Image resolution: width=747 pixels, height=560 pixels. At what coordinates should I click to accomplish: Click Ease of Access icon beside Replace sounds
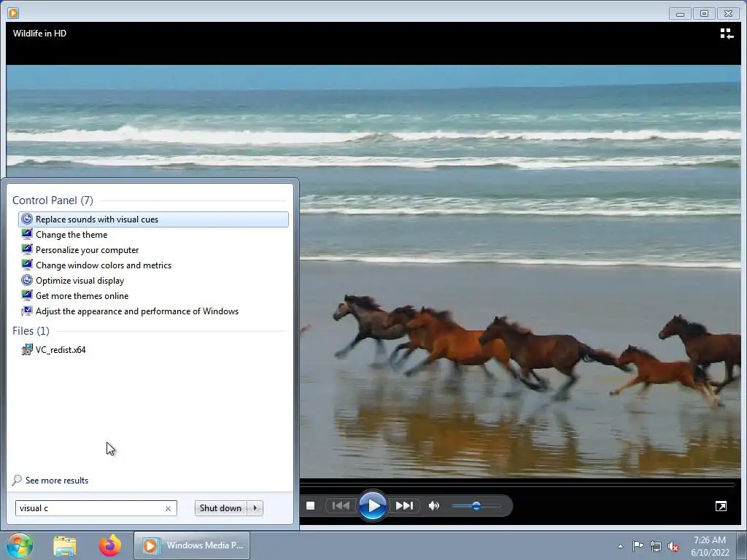[x=27, y=219]
